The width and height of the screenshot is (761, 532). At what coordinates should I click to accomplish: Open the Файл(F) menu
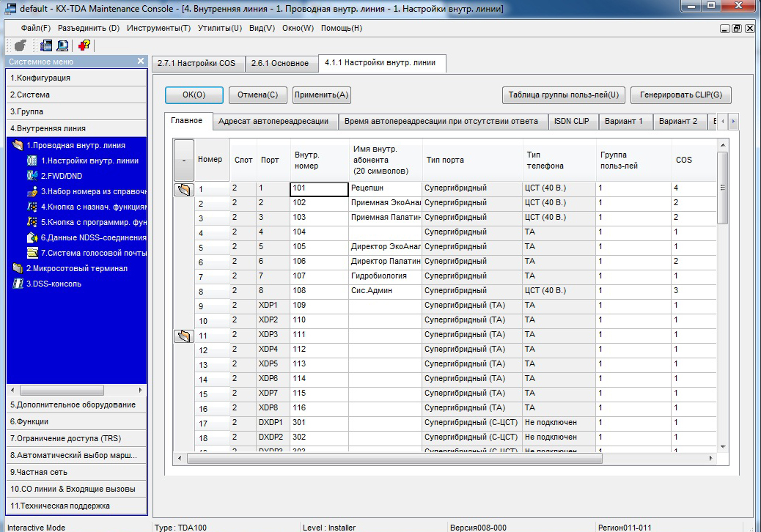(35, 28)
